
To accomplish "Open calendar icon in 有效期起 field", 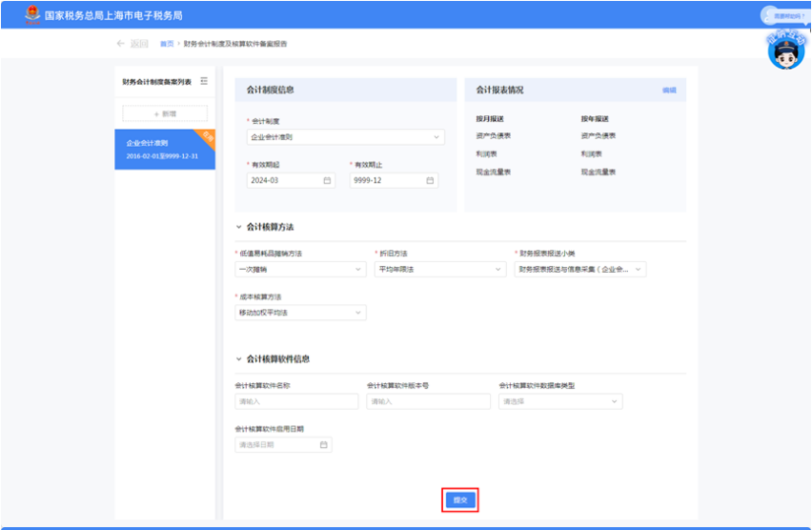I will tap(327, 180).
